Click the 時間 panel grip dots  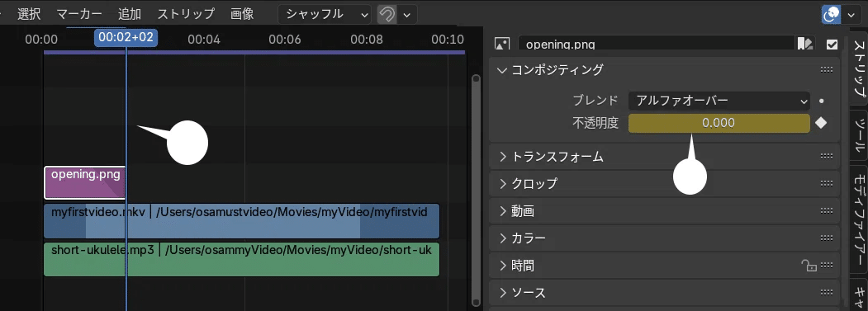[x=827, y=266]
